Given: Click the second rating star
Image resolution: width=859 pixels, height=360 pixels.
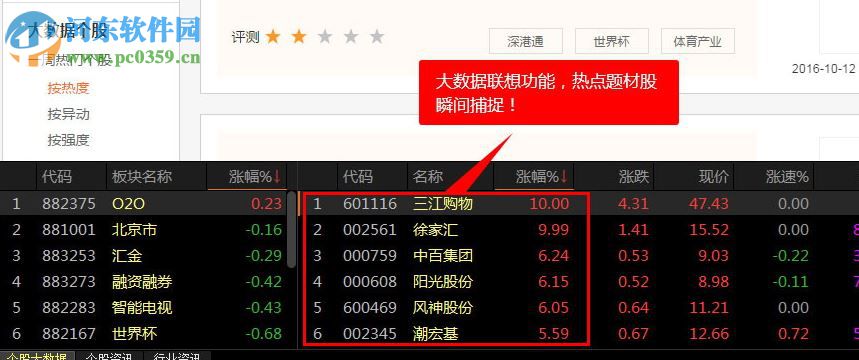Looking at the screenshot, I should 299,37.
